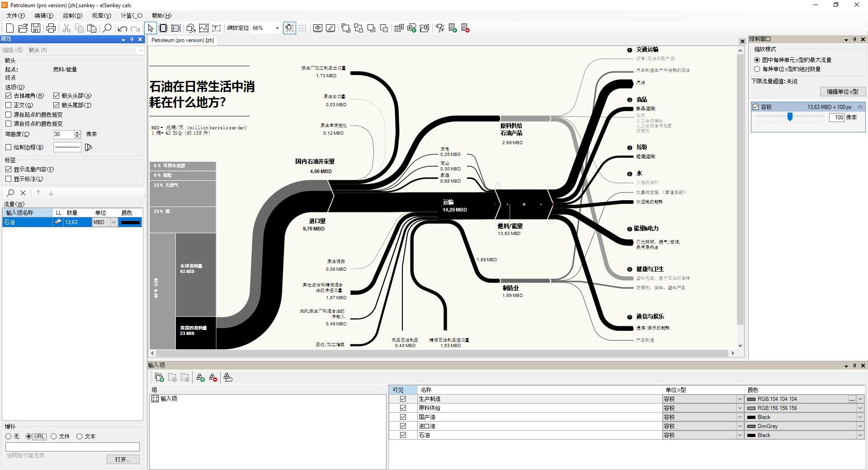Select the 每种单位类型的绝对数量 radio option
The height and width of the screenshot is (470, 868).
coord(757,69)
